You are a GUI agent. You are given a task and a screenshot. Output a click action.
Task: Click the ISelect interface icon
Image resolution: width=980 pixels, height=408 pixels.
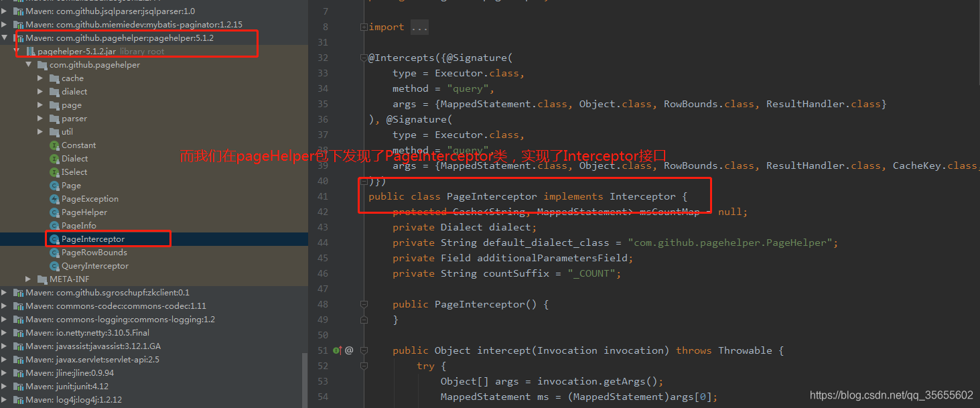[x=55, y=172]
